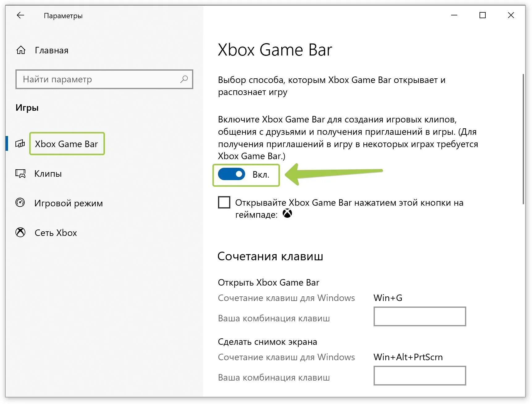Select the Игровой режим gauge icon
This screenshot has width=532, height=404.
(20, 203)
